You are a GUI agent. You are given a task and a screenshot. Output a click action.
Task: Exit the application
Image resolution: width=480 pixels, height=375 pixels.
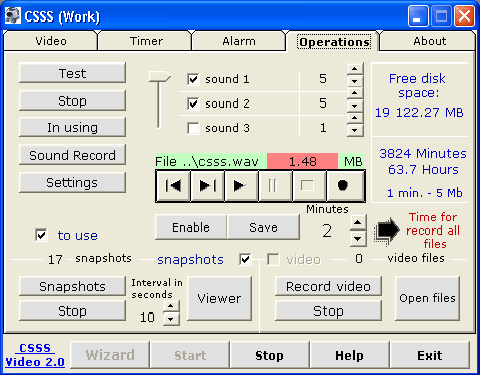coord(430,355)
